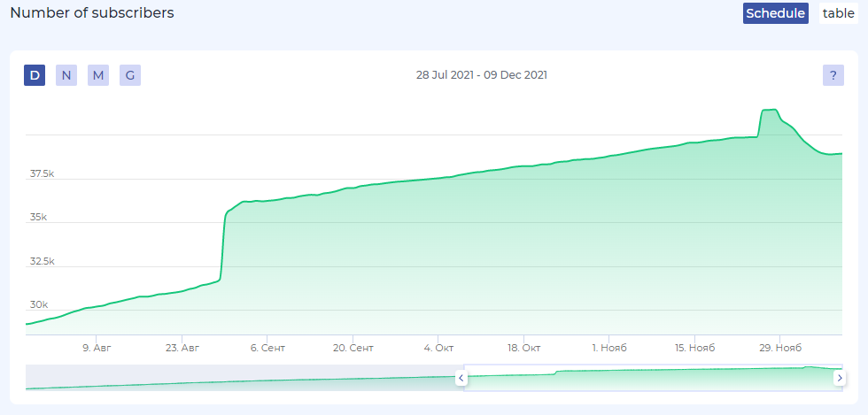Screen dimensions: 868x415
Task: Click the 35k axis label
Action: (38, 218)
